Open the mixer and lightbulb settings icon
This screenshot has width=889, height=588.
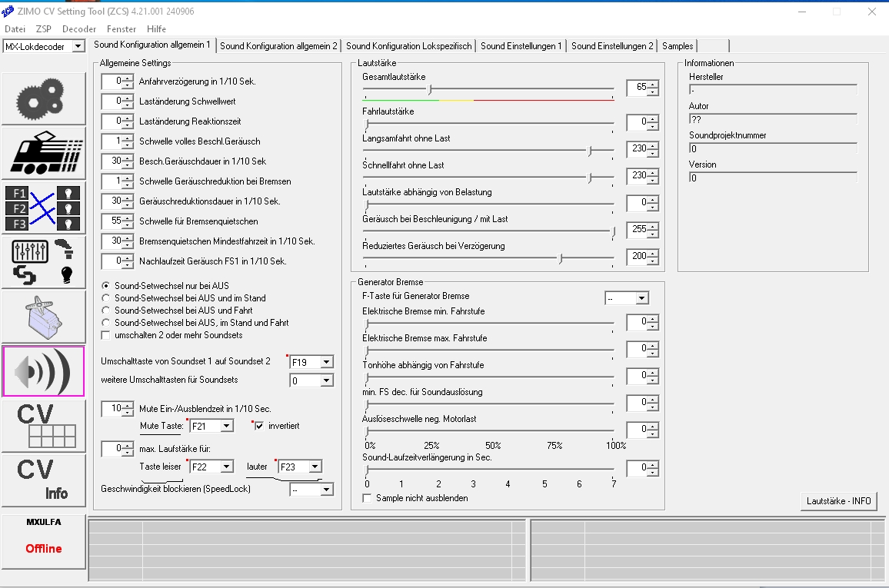(x=43, y=262)
